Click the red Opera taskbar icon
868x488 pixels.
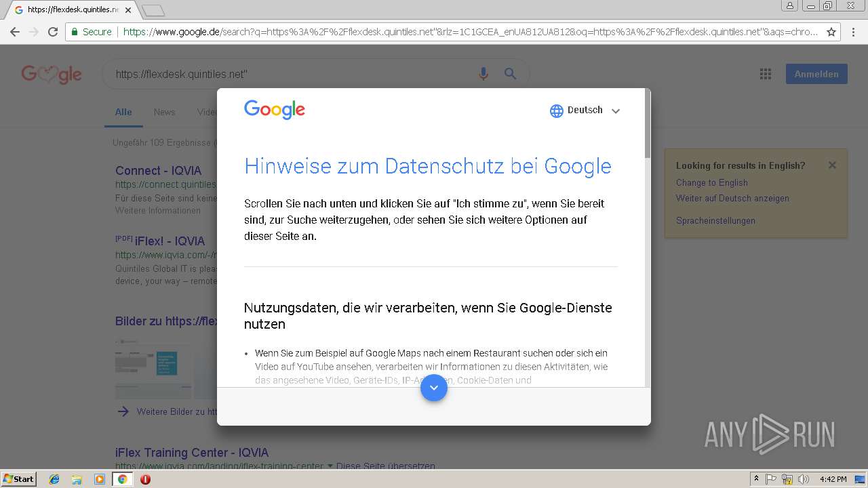pyautogui.click(x=145, y=479)
